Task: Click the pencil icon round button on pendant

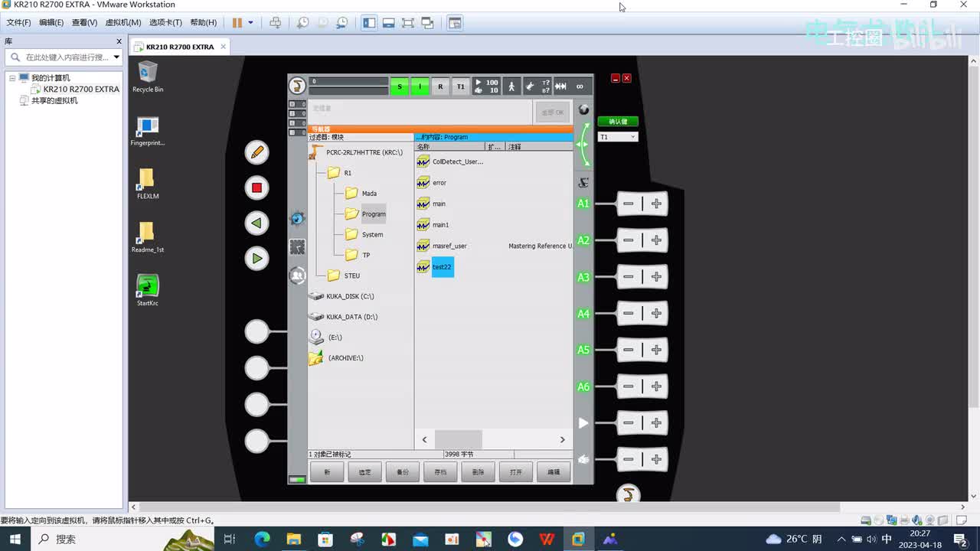Action: (256, 152)
